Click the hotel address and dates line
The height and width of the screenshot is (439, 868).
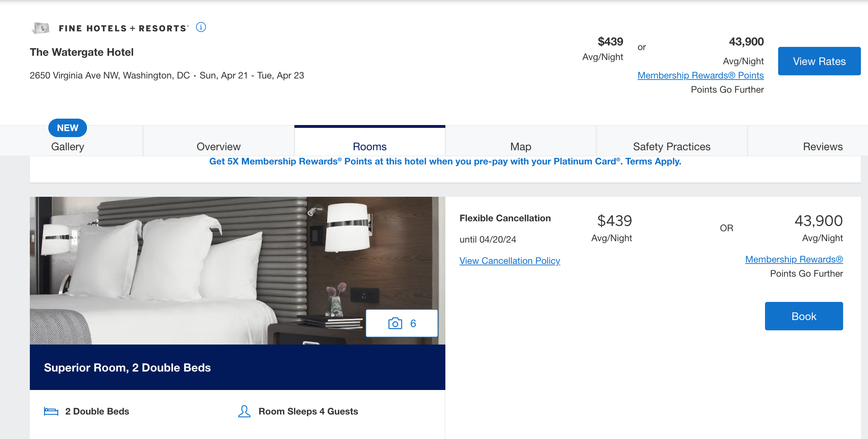(167, 75)
